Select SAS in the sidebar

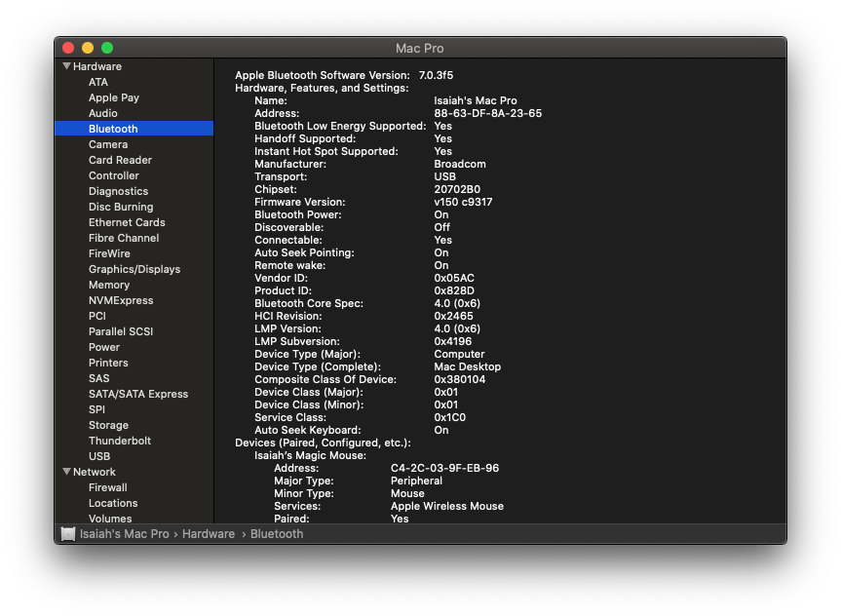pyautogui.click(x=98, y=378)
